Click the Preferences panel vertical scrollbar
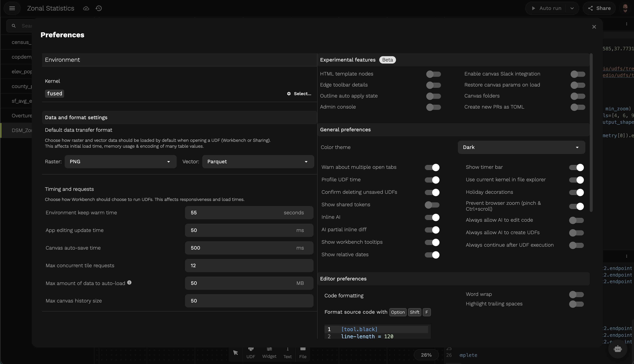This screenshot has height=364, width=634. click(591, 132)
